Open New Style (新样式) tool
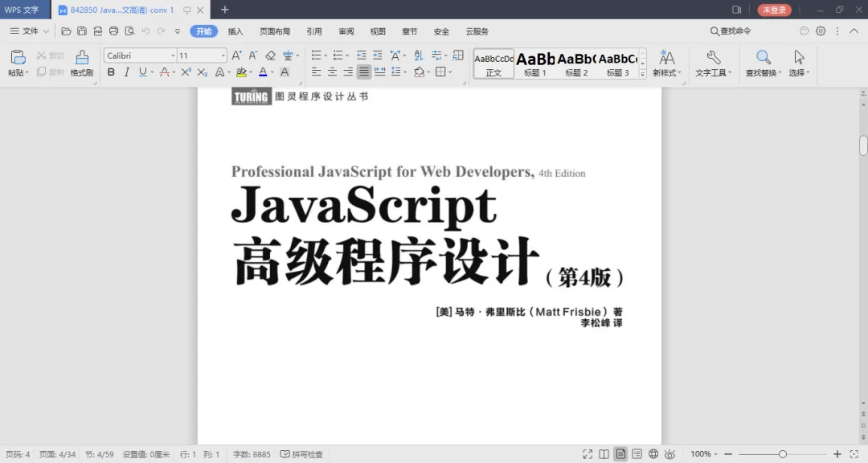This screenshot has height=463, width=868. coord(666,64)
